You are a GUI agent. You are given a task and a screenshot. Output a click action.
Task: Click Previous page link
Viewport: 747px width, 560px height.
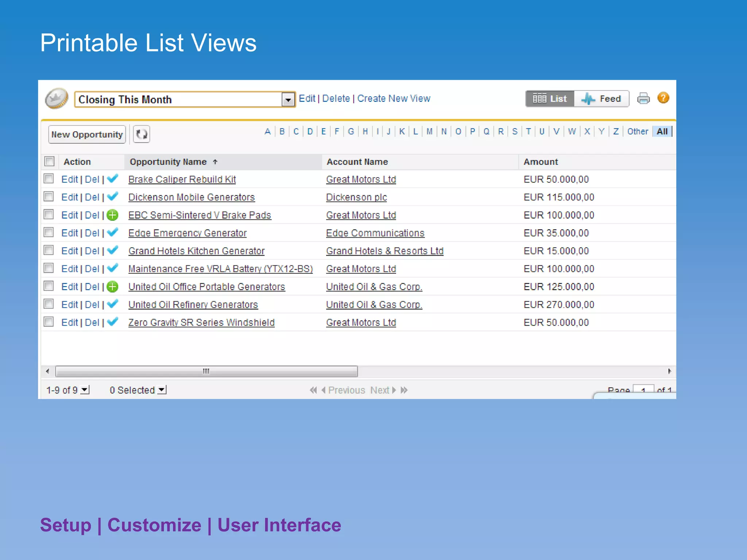click(x=347, y=390)
